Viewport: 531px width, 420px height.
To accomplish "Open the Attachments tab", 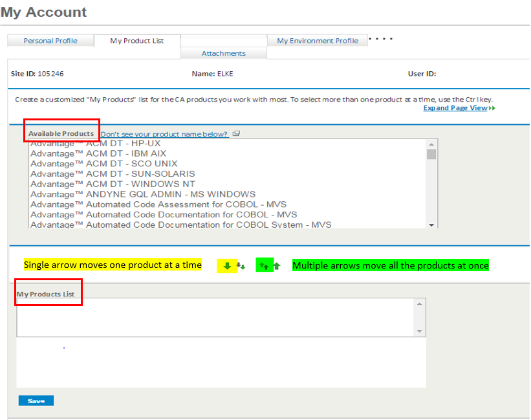I will pyautogui.click(x=224, y=53).
